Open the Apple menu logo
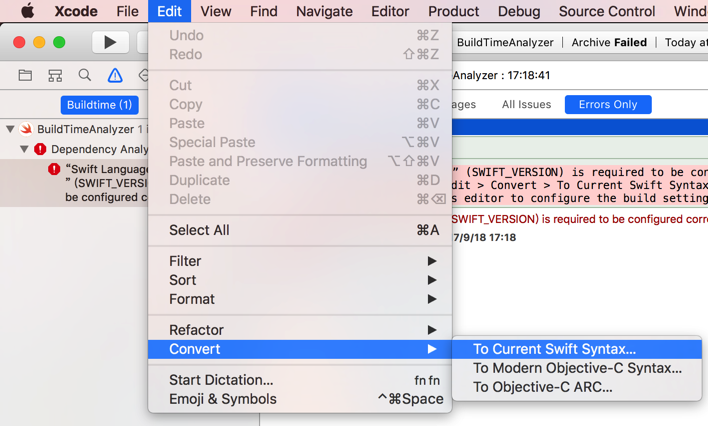Image resolution: width=708 pixels, height=426 pixels. tap(28, 11)
